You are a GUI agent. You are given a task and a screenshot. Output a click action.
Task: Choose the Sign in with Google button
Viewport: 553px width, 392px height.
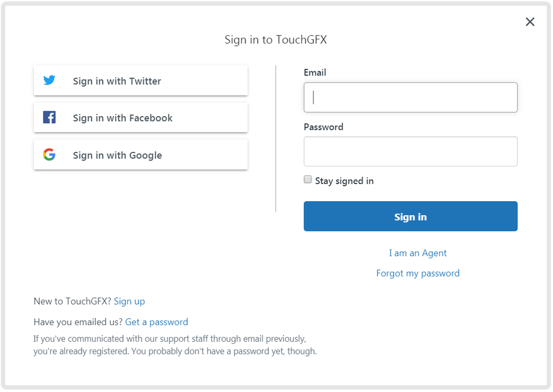pyautogui.click(x=141, y=155)
